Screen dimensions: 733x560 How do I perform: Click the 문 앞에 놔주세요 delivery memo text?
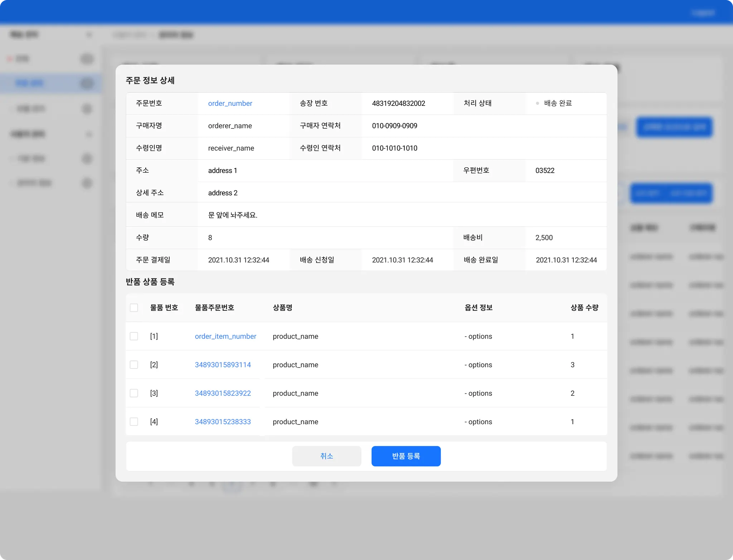(x=233, y=215)
